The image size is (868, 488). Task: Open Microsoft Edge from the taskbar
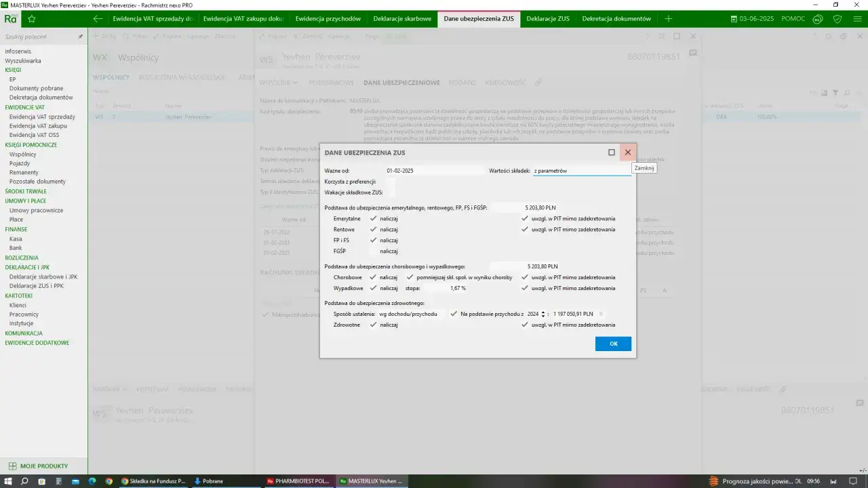click(92, 481)
